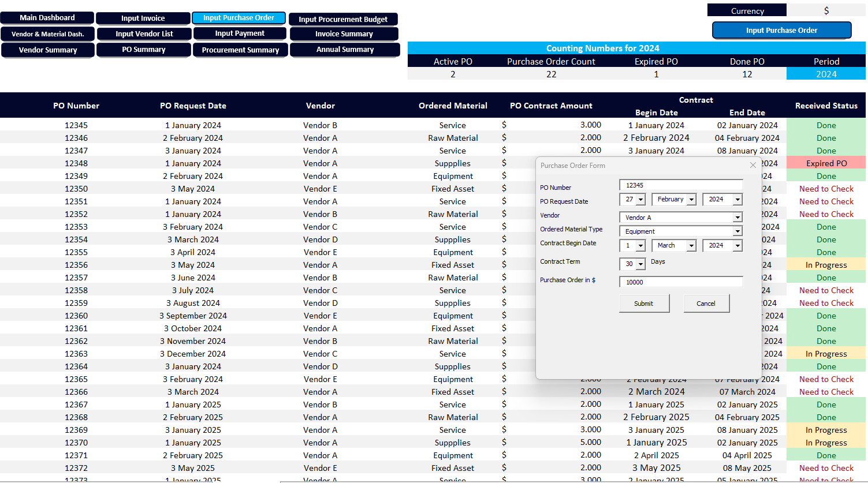Click the PO Number column header

point(76,106)
